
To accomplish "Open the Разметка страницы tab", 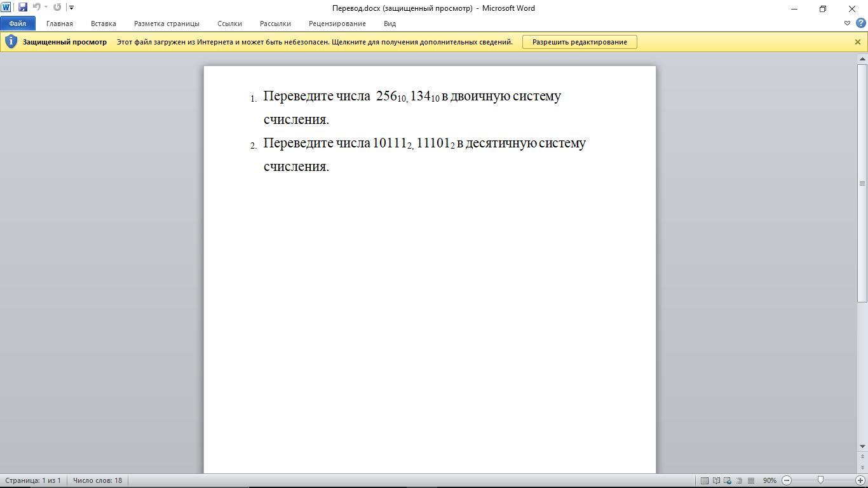I will click(166, 24).
